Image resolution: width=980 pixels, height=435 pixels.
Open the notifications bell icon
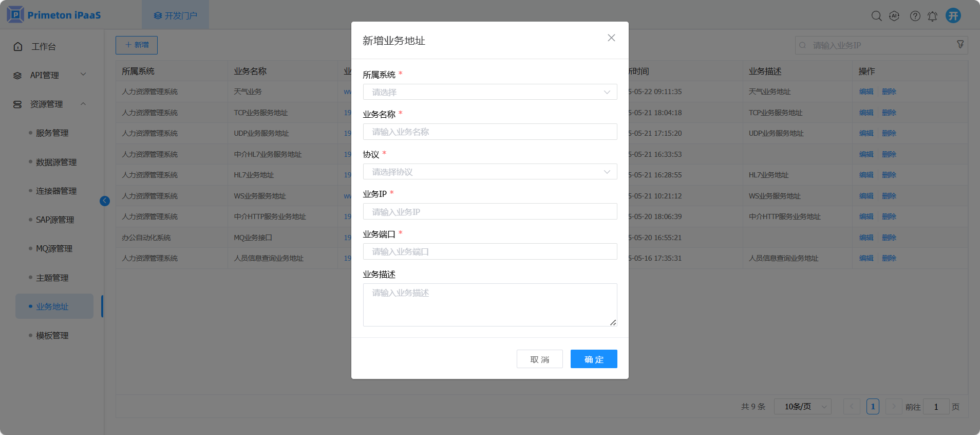[932, 16]
